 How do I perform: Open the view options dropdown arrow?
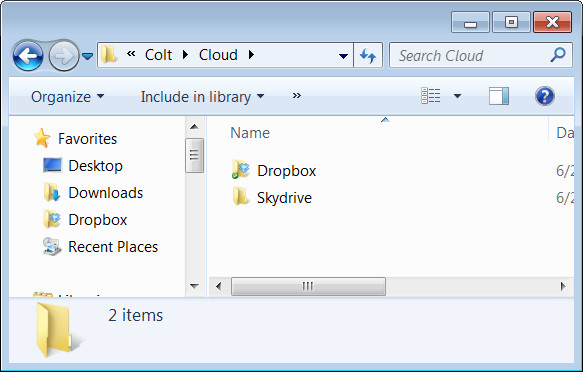(457, 96)
